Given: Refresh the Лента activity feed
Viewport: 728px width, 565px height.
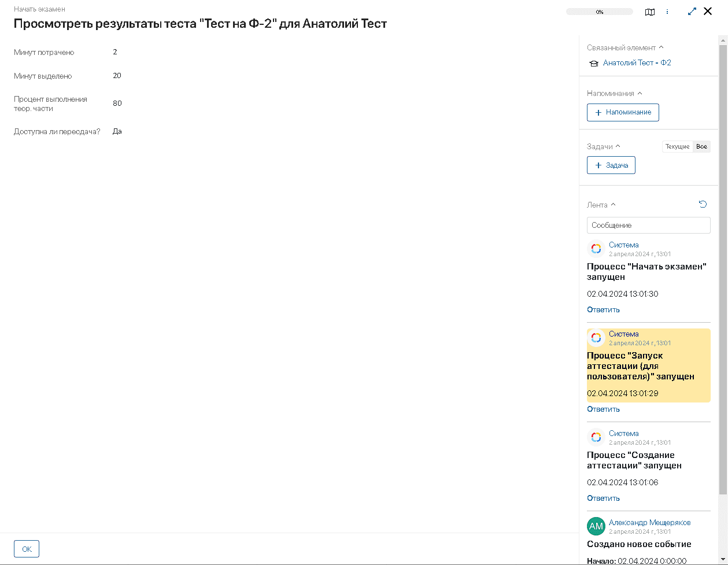Looking at the screenshot, I should click(x=703, y=204).
